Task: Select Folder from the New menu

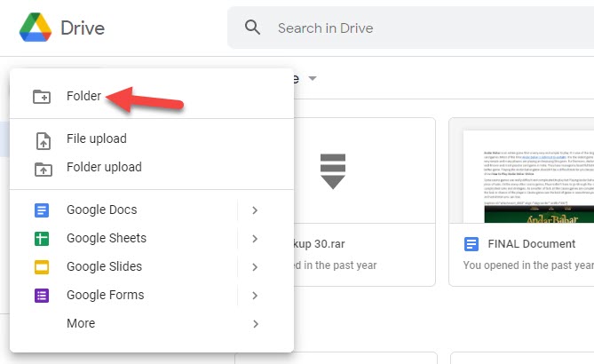Action: 83,96
